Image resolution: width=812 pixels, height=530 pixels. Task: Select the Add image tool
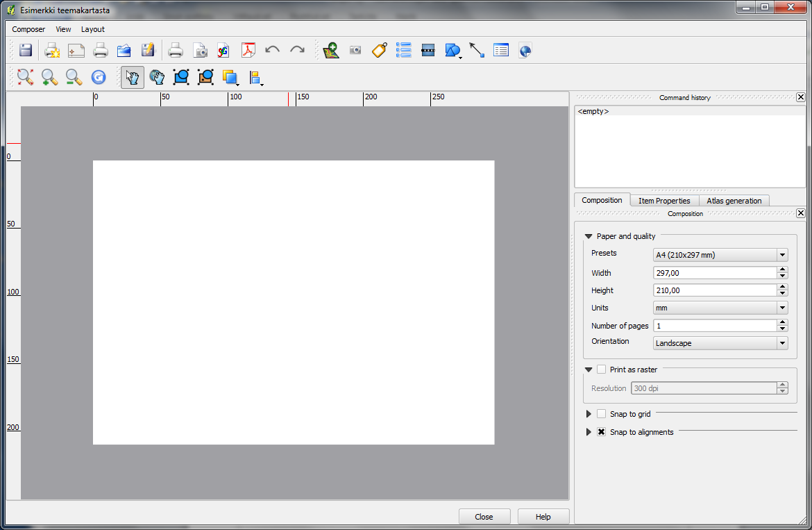355,50
